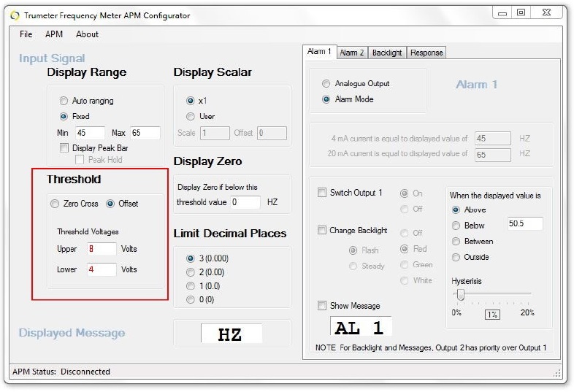Click the APM Status: Disconnected text
The width and height of the screenshot is (574, 392).
tap(61, 372)
